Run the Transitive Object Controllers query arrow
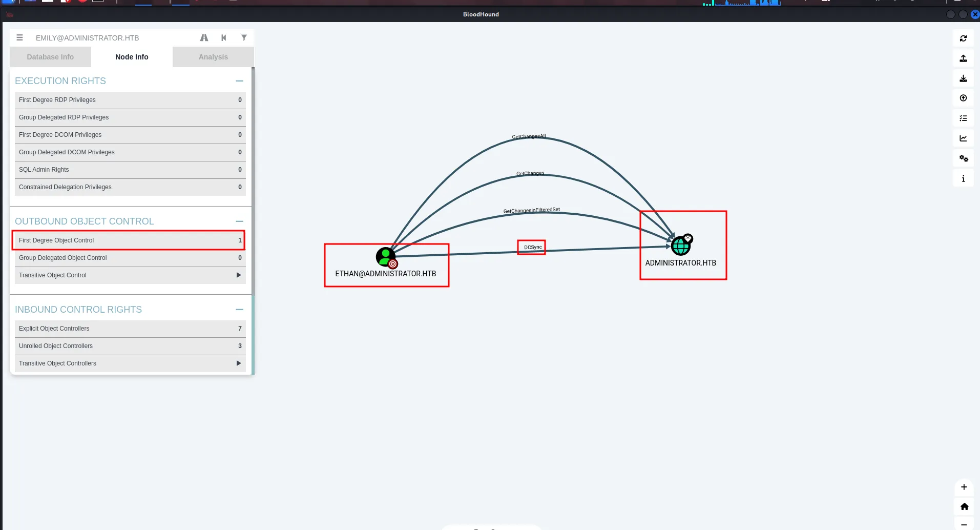Viewport: 980px width, 530px height. pos(238,363)
